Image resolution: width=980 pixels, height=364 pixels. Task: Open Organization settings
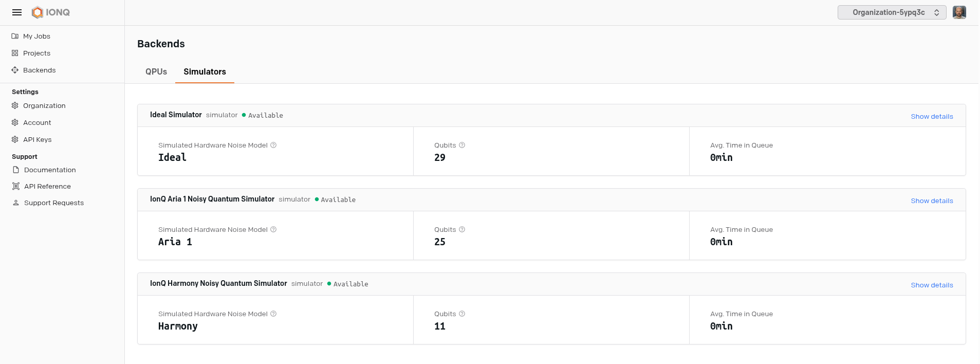(44, 105)
